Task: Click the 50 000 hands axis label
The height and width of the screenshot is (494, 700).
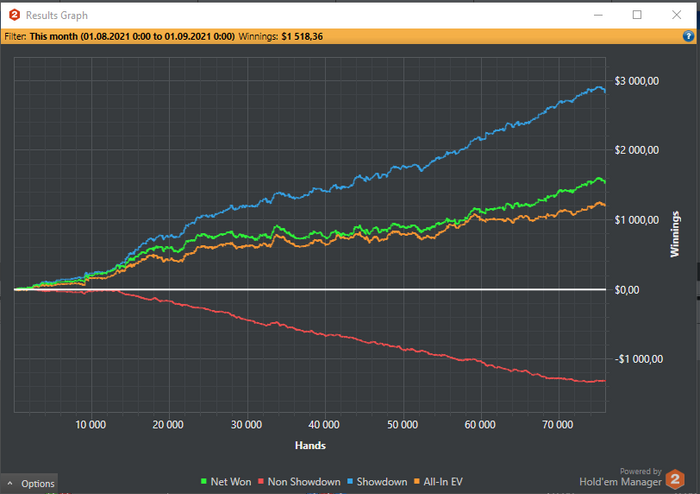Action: click(x=403, y=424)
